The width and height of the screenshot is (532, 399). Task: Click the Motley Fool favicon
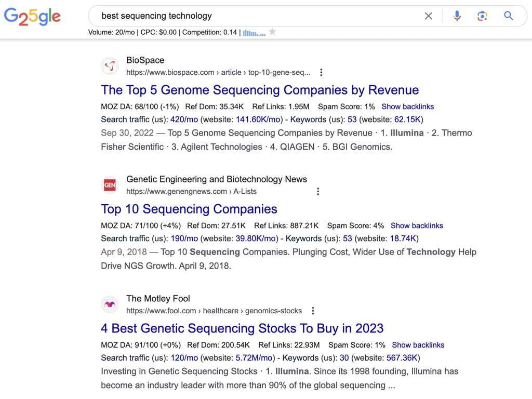pyautogui.click(x=110, y=304)
